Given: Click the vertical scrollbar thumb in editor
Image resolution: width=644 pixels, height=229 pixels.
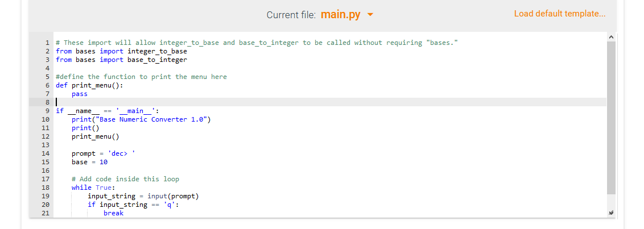Looking at the screenshot, I should coord(611,118).
